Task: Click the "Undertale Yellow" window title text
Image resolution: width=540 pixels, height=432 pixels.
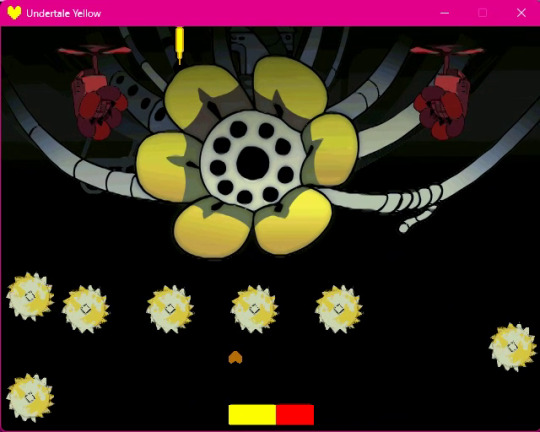Action: [63, 13]
